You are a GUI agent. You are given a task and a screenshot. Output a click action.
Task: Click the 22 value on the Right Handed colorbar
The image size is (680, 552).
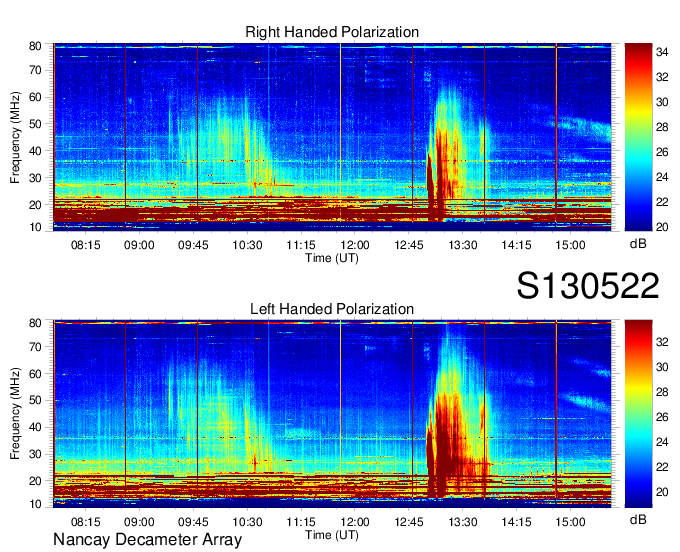tap(662, 202)
